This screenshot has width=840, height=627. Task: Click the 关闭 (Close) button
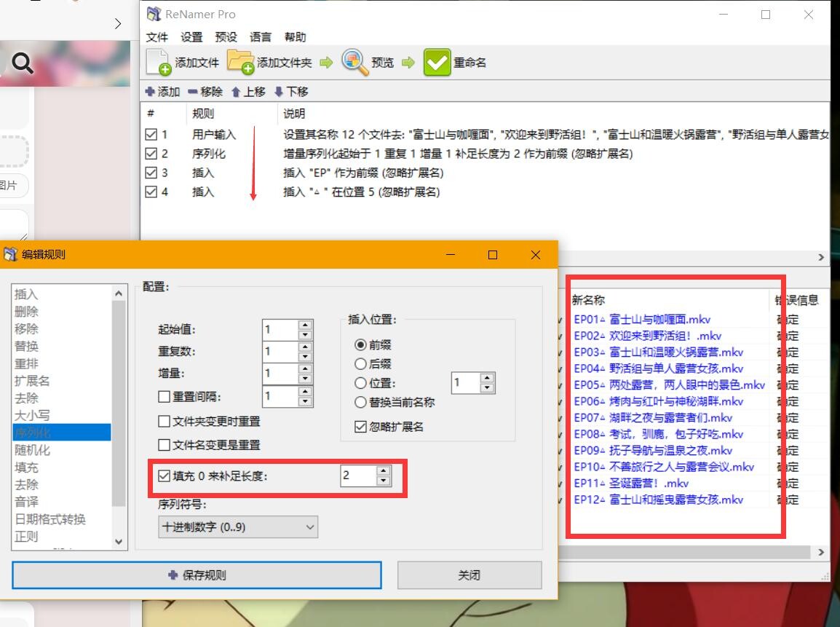pyautogui.click(x=469, y=575)
